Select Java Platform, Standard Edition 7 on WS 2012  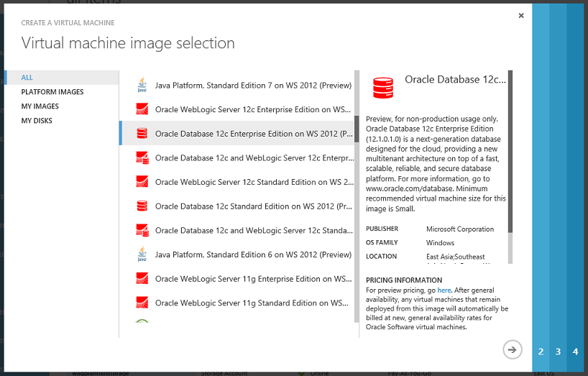(236, 85)
